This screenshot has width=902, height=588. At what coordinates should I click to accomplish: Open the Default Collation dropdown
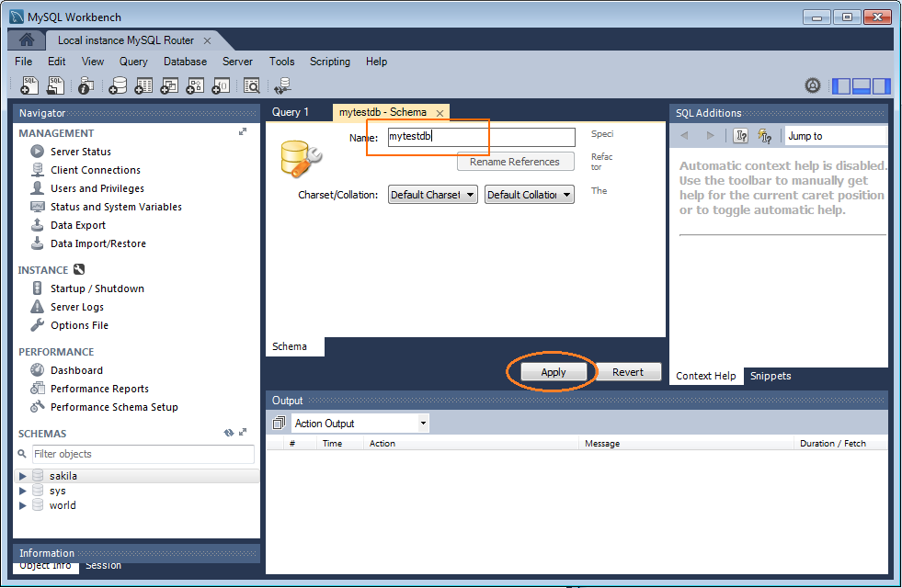click(x=530, y=195)
